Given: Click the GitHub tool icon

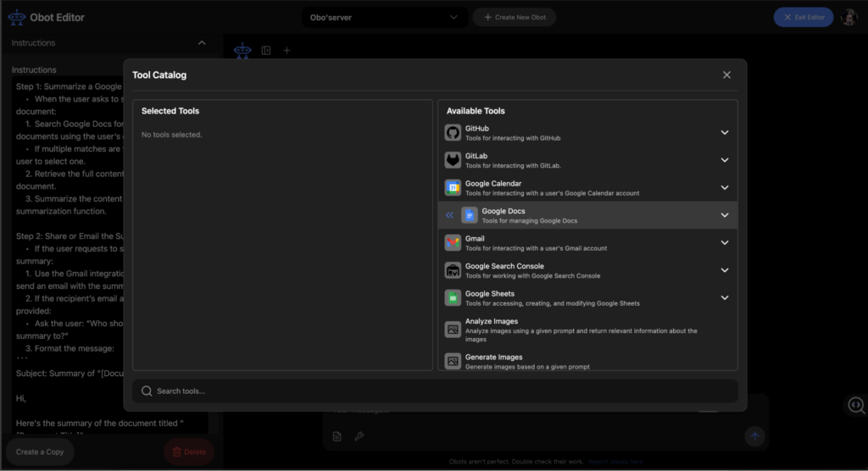Looking at the screenshot, I should coord(453,133).
